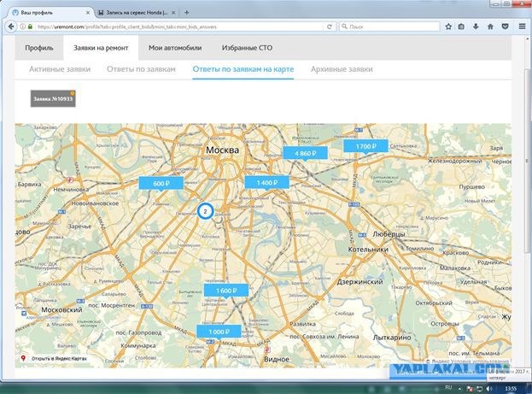Click the Видное label on the map
Screen dimensions: 532x394
[277, 359]
